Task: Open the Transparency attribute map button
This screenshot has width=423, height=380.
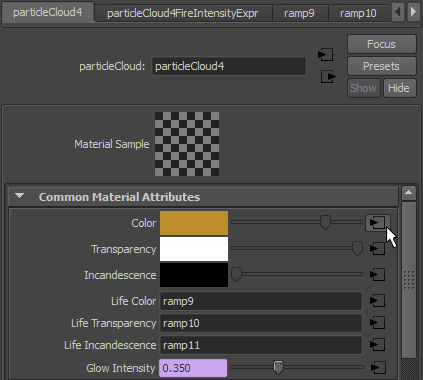Action: tap(377, 249)
